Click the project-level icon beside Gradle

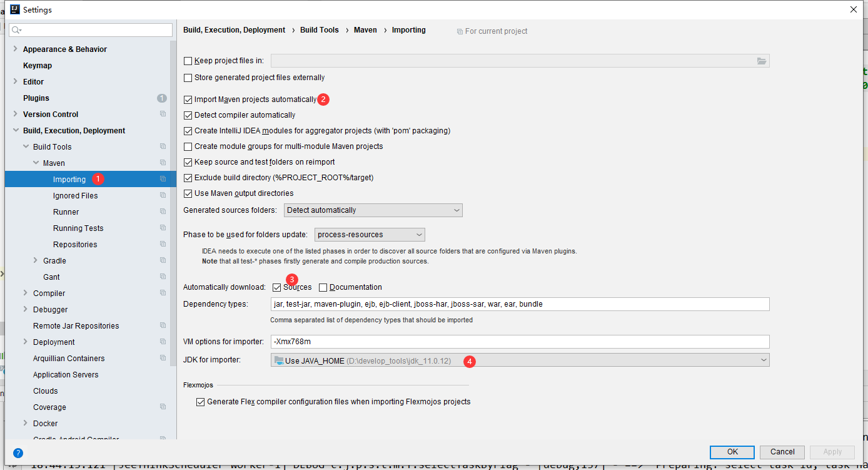[x=163, y=260]
